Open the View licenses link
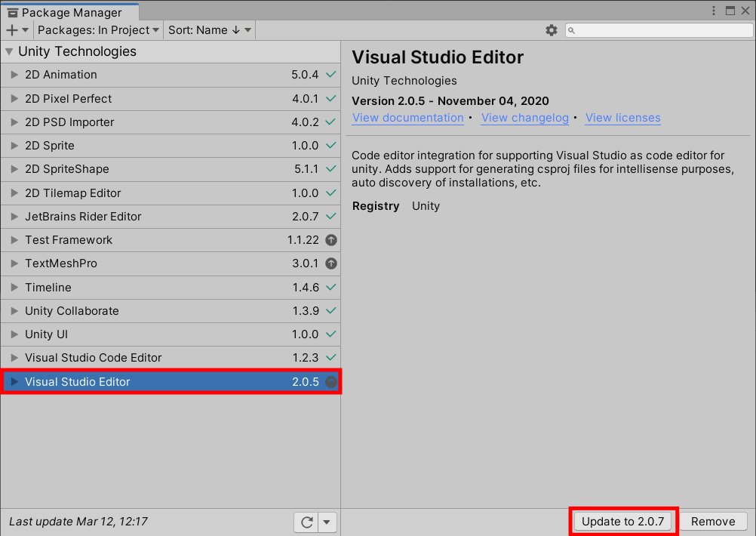 coord(623,118)
